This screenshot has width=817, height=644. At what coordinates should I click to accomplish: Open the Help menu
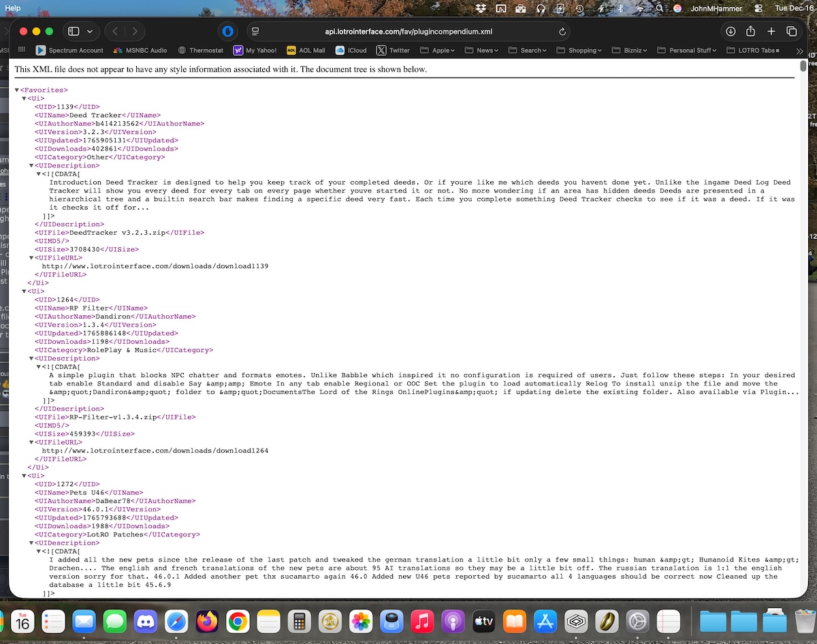pyautogui.click(x=13, y=8)
